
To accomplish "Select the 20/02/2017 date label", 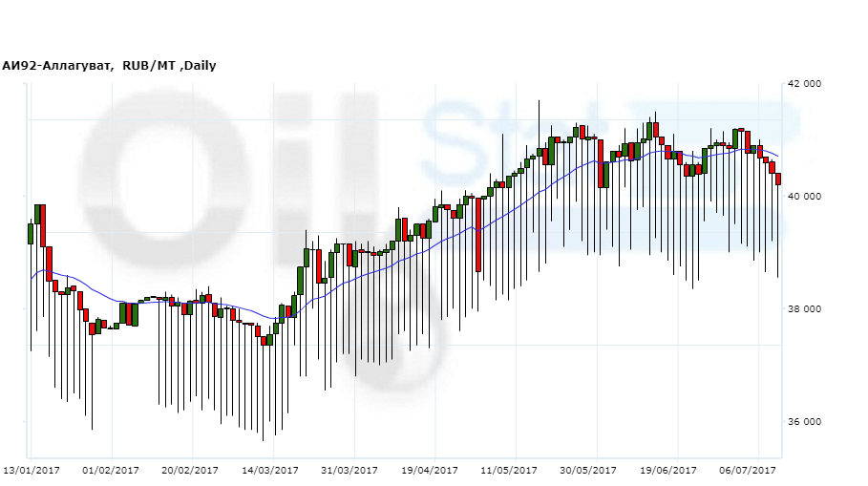I will point(190,471).
